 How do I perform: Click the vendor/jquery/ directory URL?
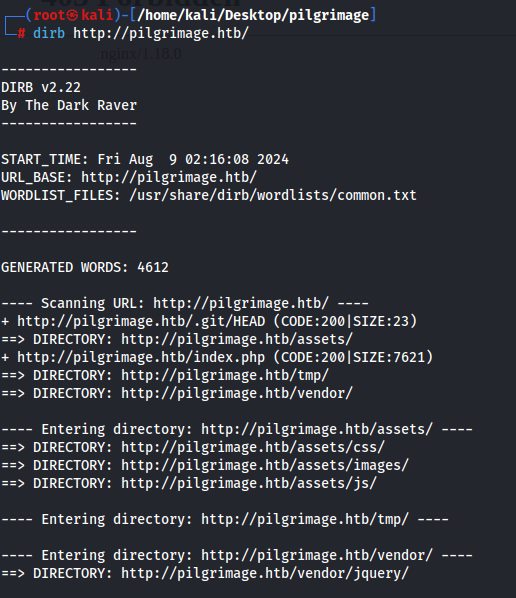(265, 573)
